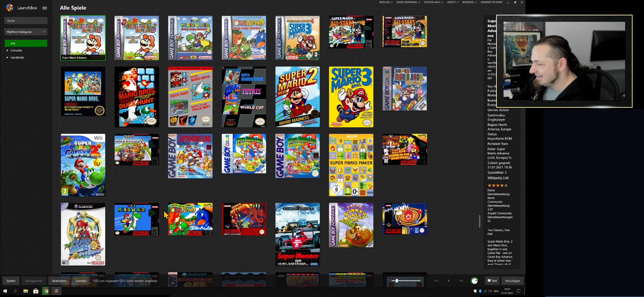The image size is (644, 297).
Task: Open the Plattform Kategorie dropdown
Action: [26, 32]
